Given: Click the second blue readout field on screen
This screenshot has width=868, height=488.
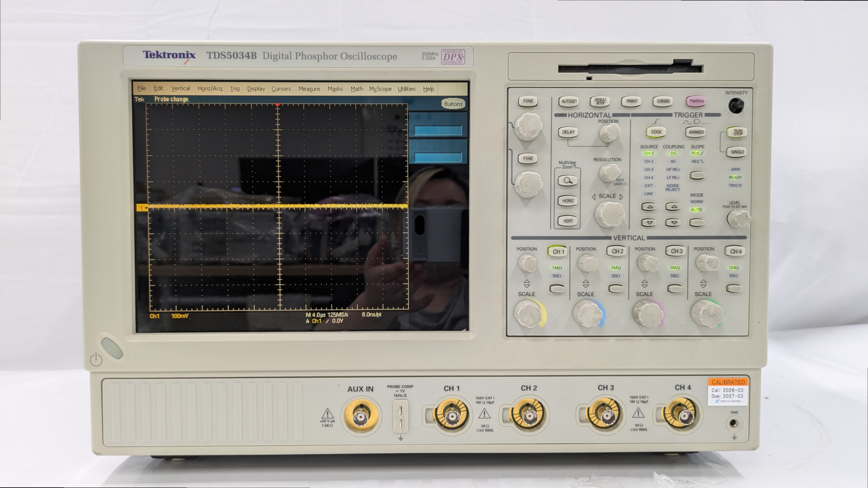Looking at the screenshot, I should (438, 157).
